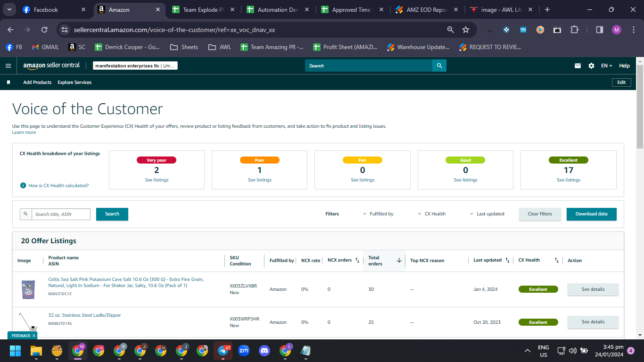Open See listings under Poor
The height and width of the screenshot is (362, 644).
[x=259, y=180]
